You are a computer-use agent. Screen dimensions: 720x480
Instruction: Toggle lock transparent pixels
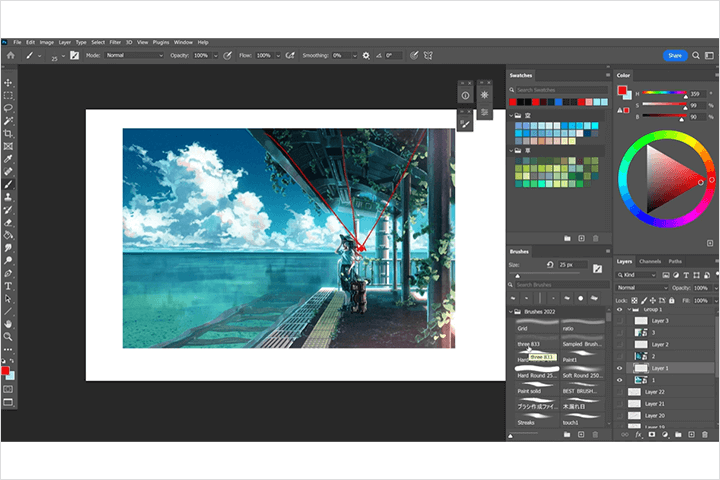634,300
